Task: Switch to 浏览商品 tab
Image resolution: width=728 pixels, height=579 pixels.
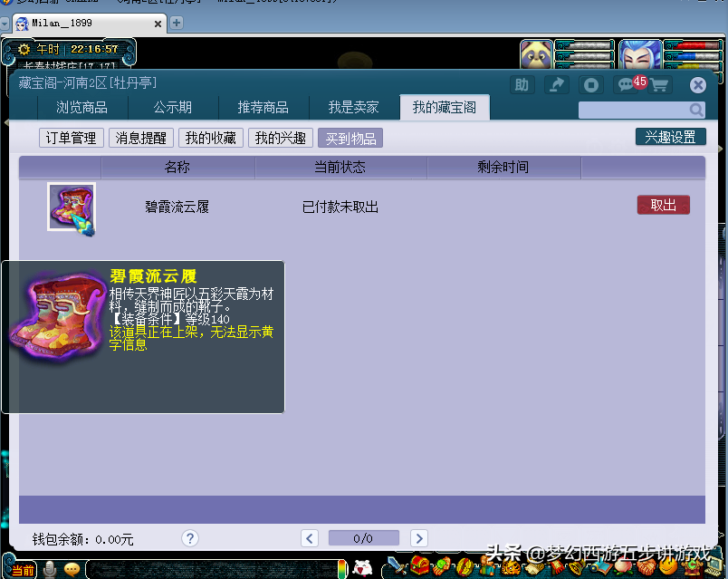Action: 81,108
